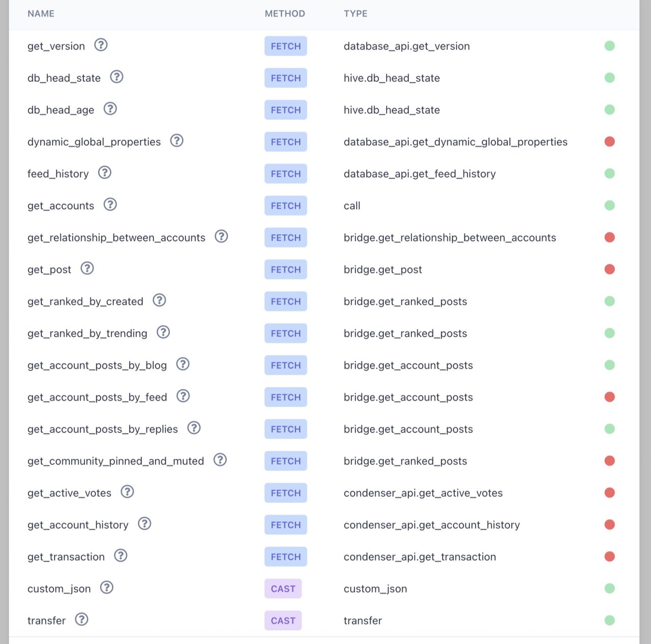The width and height of the screenshot is (651, 644).
Task: Click red status dot for get_active_votes
Action: coord(609,493)
